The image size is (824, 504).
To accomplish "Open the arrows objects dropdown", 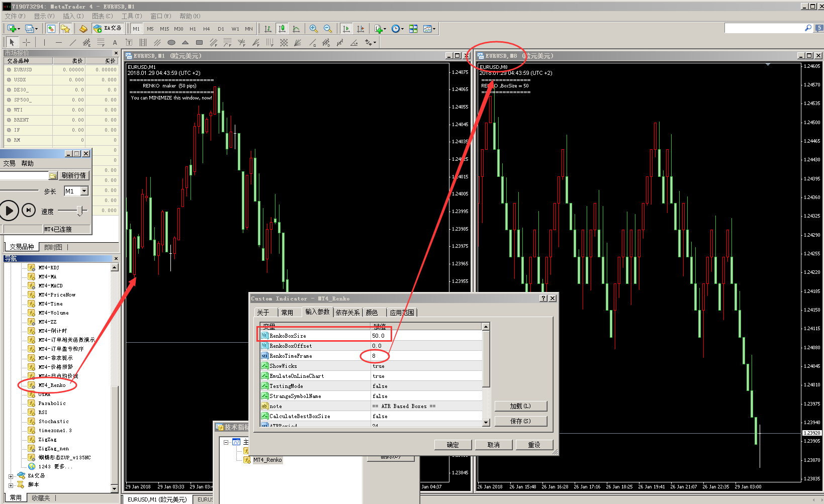I will (x=371, y=43).
